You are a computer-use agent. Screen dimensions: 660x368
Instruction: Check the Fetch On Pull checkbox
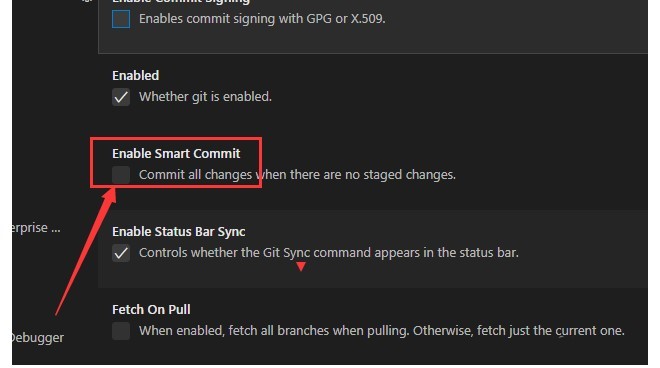[121, 331]
